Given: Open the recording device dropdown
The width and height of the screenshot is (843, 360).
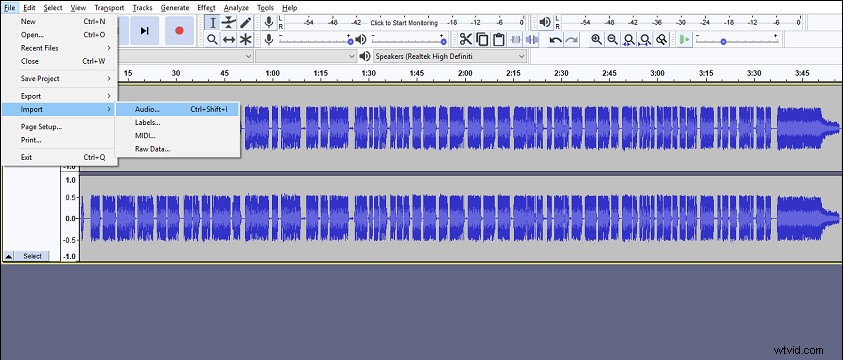Looking at the screenshot, I should click(185, 56).
